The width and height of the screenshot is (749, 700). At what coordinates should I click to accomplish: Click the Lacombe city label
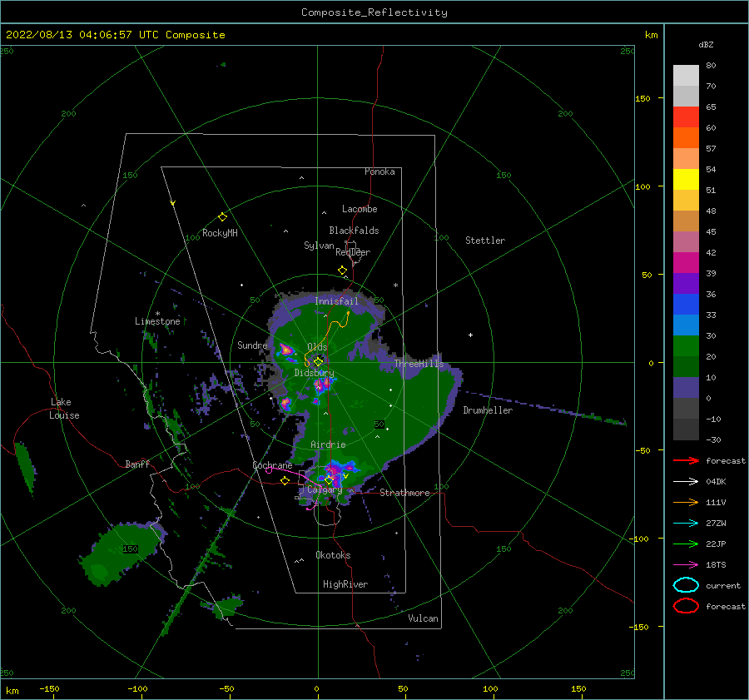(360, 209)
